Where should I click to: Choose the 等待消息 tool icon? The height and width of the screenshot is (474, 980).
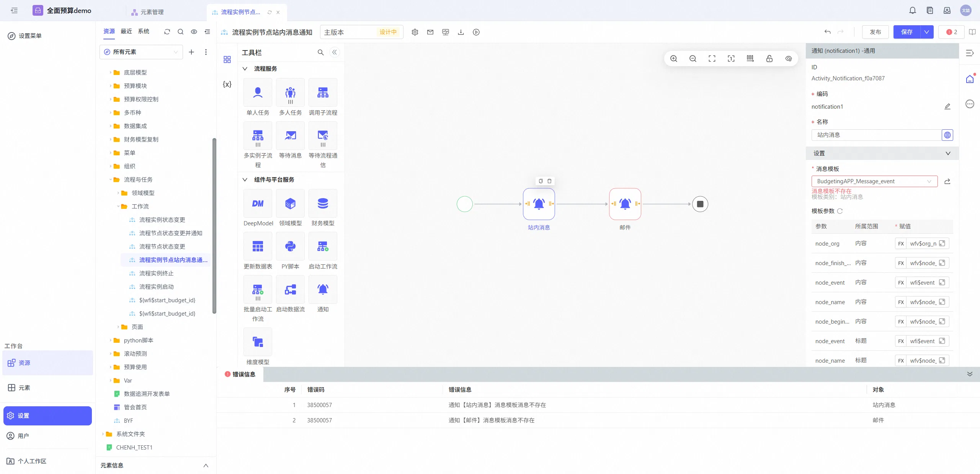point(290,135)
